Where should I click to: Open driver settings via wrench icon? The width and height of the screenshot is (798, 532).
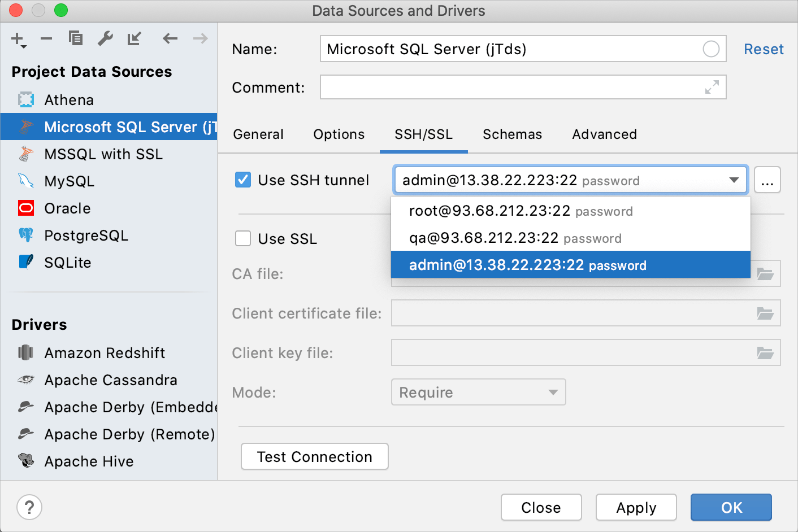105,38
